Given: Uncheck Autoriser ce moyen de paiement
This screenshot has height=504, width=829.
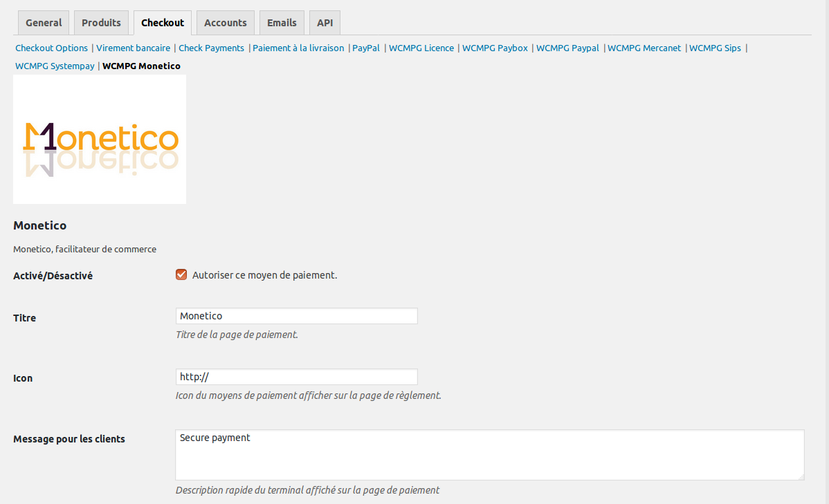Looking at the screenshot, I should tap(181, 274).
